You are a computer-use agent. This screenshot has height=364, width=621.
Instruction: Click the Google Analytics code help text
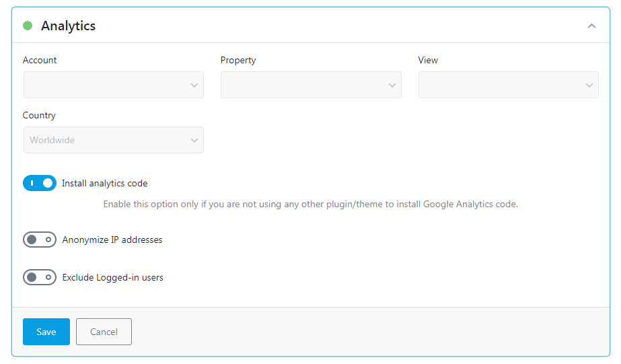pyautogui.click(x=310, y=204)
